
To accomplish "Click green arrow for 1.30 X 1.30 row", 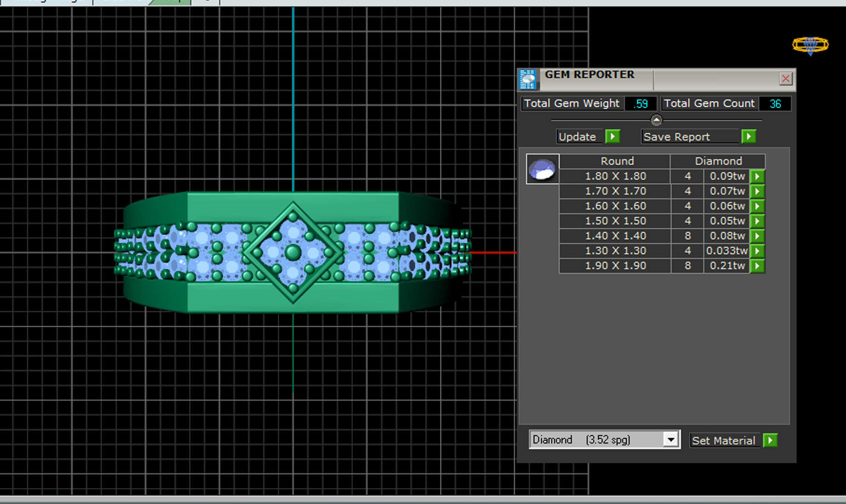I will click(x=757, y=251).
